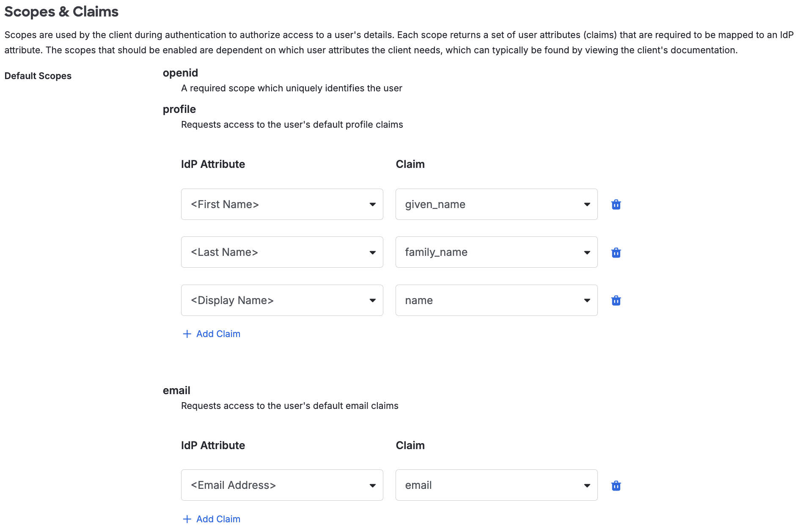Image resolution: width=803 pixels, height=532 pixels.
Task: Remove the family_name claim row
Action: pyautogui.click(x=616, y=252)
